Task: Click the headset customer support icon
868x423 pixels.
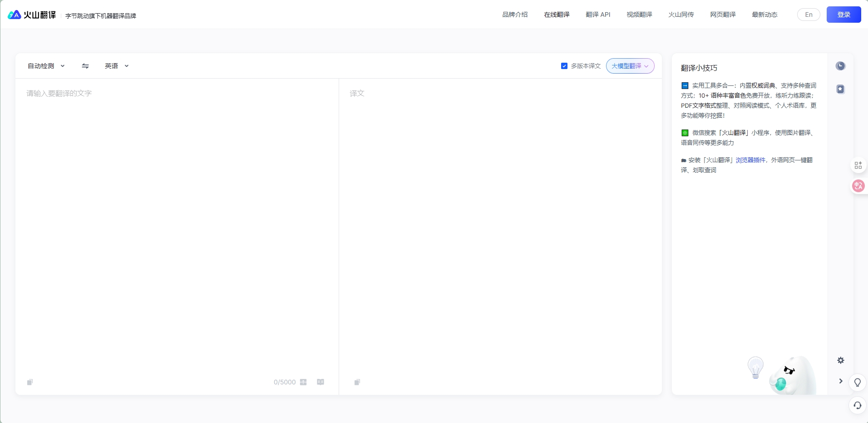Action: coord(857,405)
